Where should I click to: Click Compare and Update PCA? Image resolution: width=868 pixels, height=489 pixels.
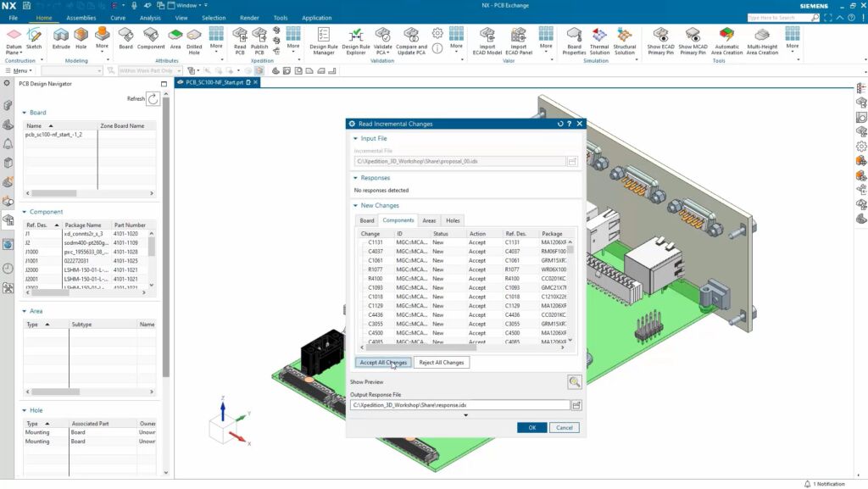(x=411, y=42)
